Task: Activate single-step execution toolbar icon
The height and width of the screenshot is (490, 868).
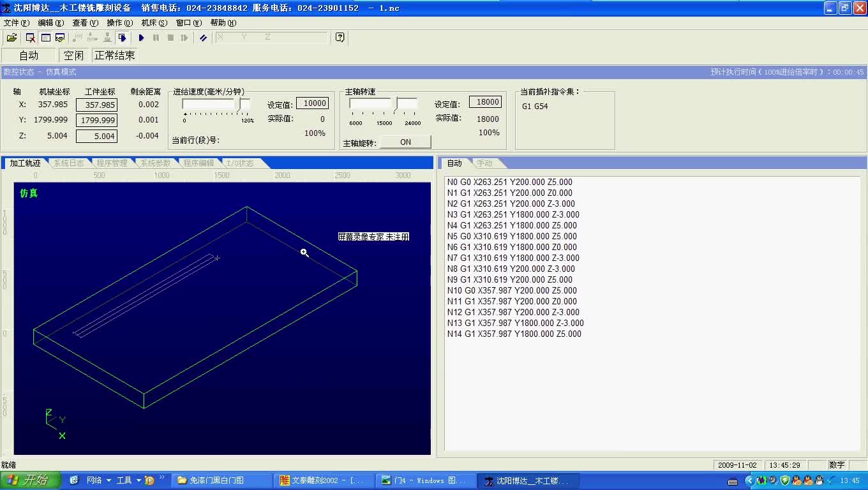Action: click(184, 38)
